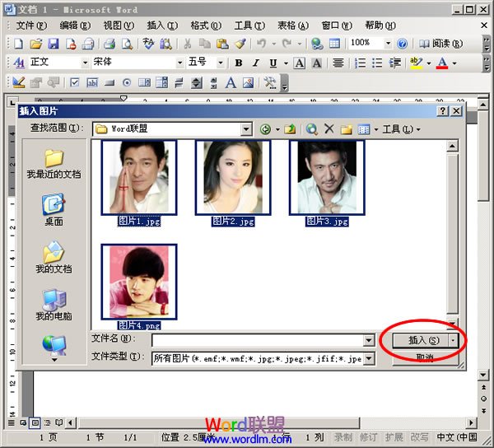Click the New blank document icon
The image size is (494, 448).
(18, 44)
